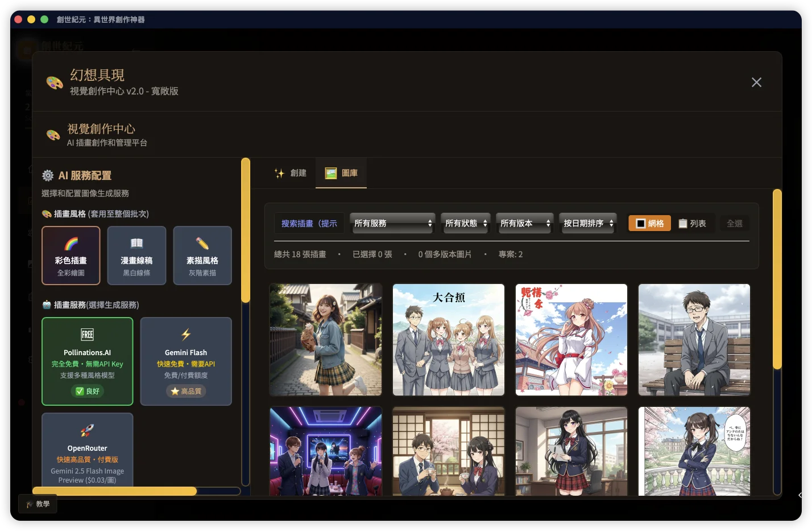Switch to 列表 list view
The image size is (812, 531).
[693, 223]
